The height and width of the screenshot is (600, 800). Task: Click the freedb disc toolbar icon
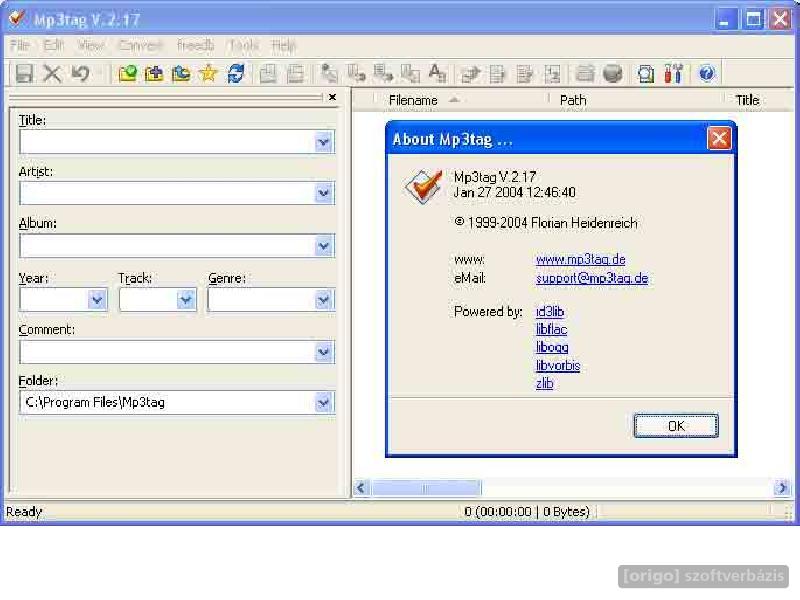(x=612, y=73)
